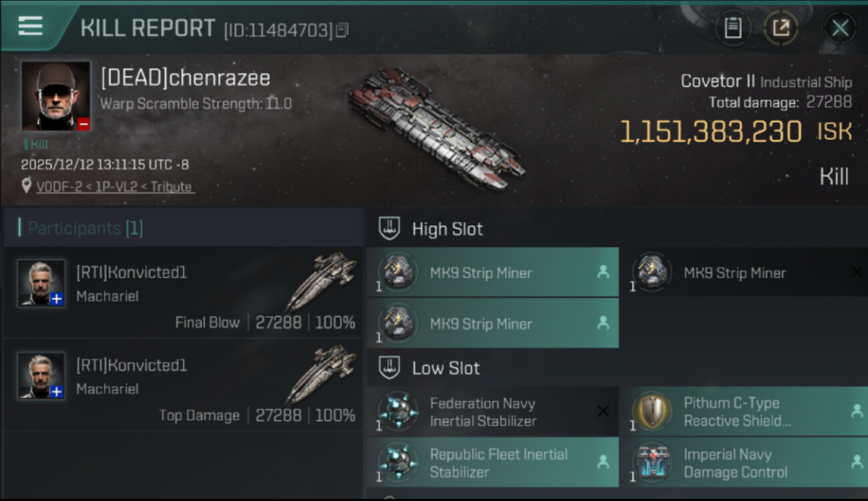The height and width of the screenshot is (501, 868).
Task: Select the Republic Fleet Inertial Stabilizer
Action: (493, 463)
